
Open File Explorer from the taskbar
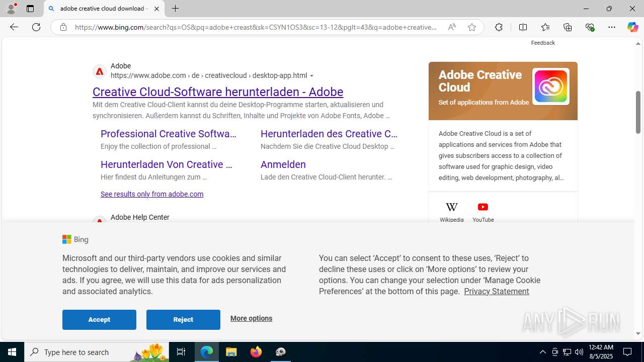[231, 352]
